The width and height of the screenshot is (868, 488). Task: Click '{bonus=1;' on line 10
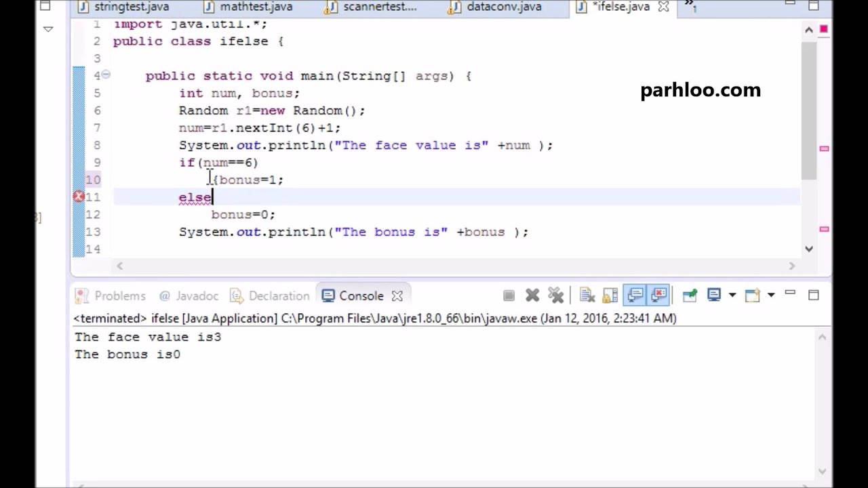tap(248, 180)
